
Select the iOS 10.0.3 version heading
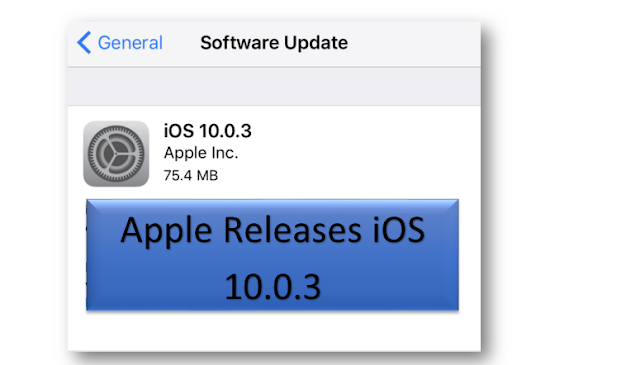point(207,131)
